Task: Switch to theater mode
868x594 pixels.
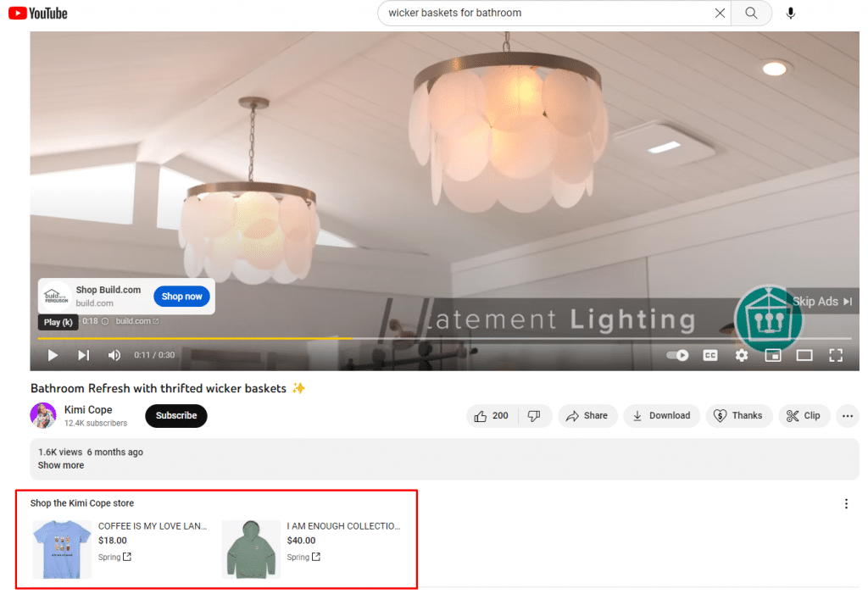Action: point(804,355)
